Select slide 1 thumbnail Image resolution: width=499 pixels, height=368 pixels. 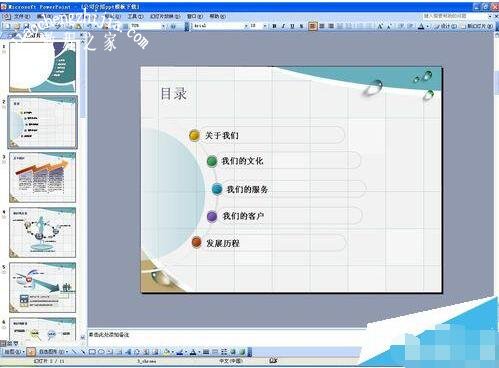(43, 67)
